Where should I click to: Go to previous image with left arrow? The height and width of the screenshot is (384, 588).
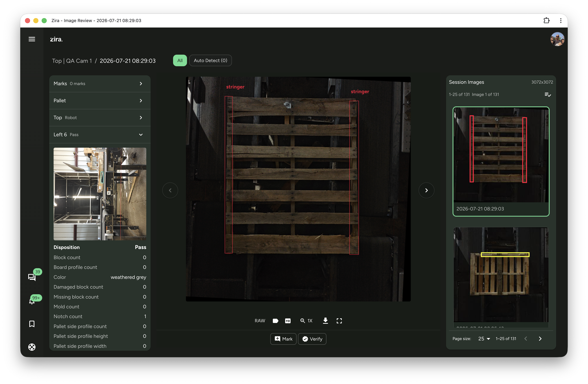click(x=170, y=190)
